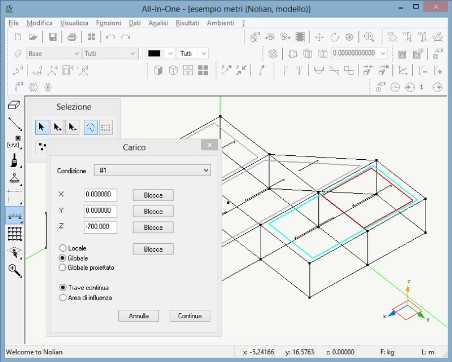Viewport: 452px width, 362px height.
Task: Select the xyz coordinates tool in left sidebar
Action: 14,142
